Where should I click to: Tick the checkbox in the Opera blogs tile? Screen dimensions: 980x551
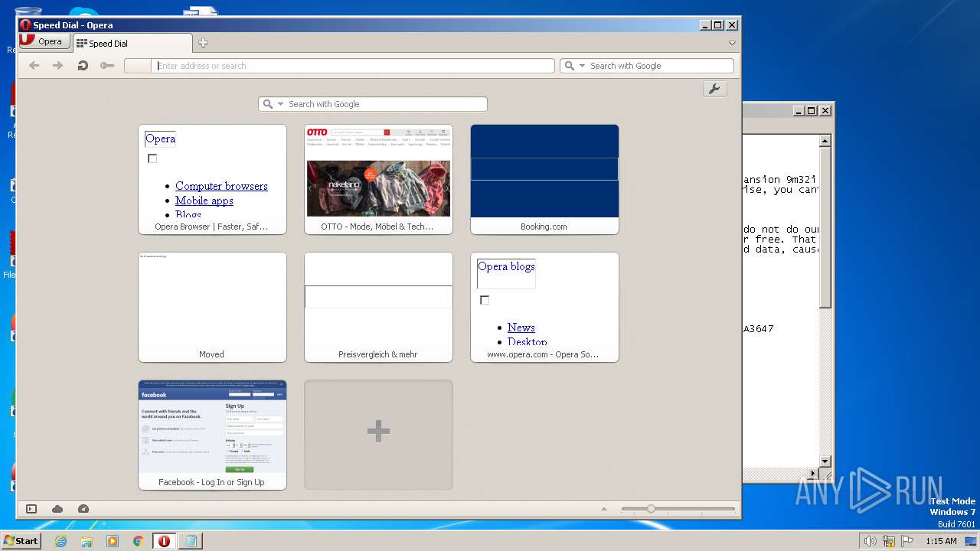pos(485,300)
